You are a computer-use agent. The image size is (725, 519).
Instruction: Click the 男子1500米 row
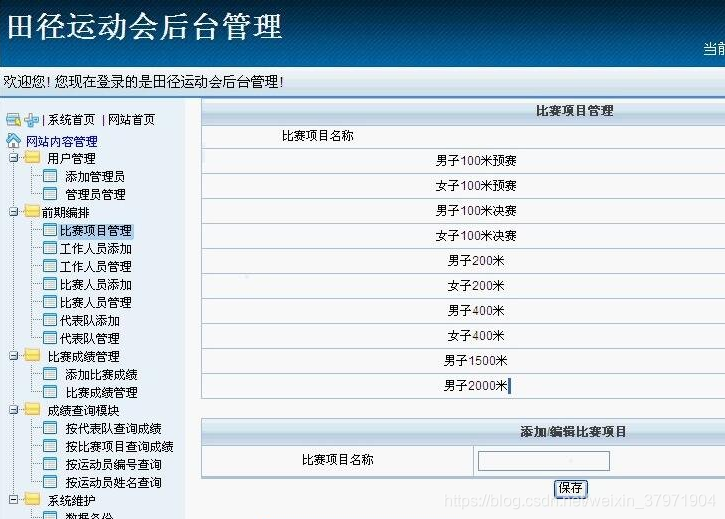463,361
